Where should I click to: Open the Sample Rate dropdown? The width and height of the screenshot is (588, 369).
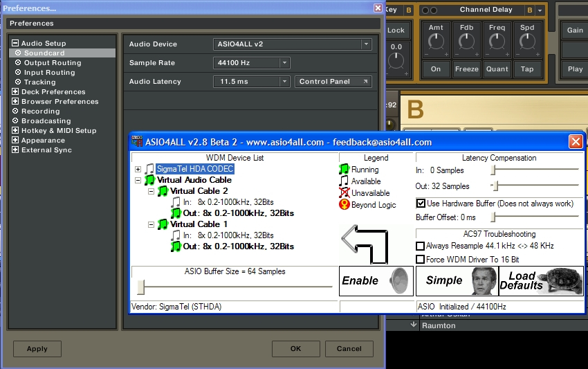click(x=251, y=63)
